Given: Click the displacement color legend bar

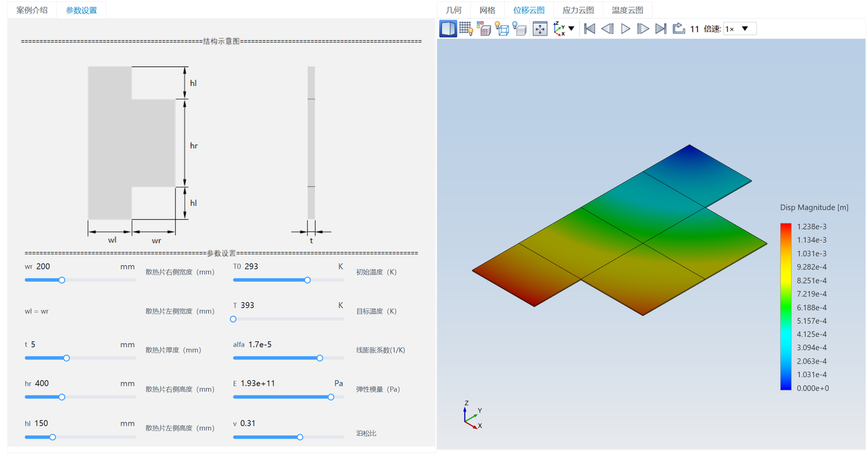Looking at the screenshot, I should click(x=786, y=307).
